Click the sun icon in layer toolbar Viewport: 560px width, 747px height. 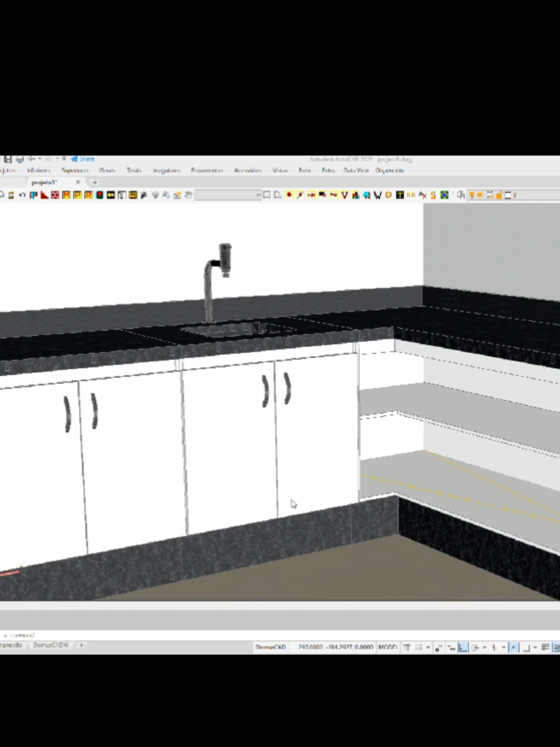tap(480, 195)
